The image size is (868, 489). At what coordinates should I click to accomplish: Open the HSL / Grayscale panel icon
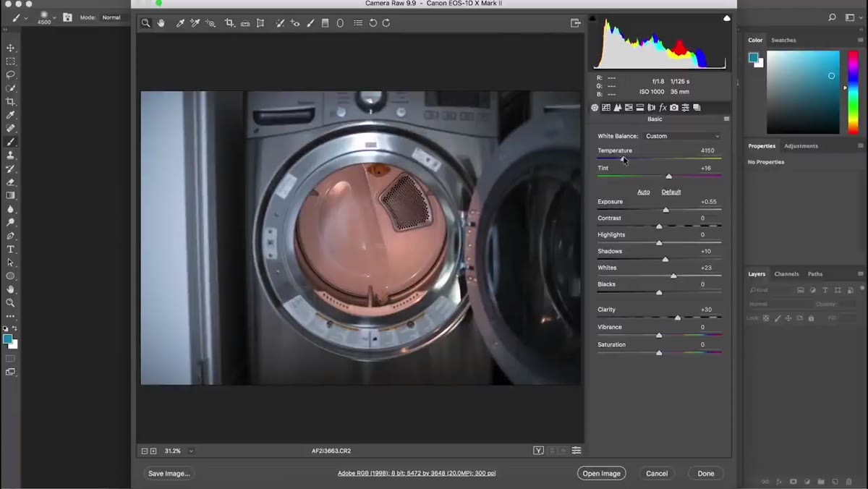pyautogui.click(x=629, y=108)
